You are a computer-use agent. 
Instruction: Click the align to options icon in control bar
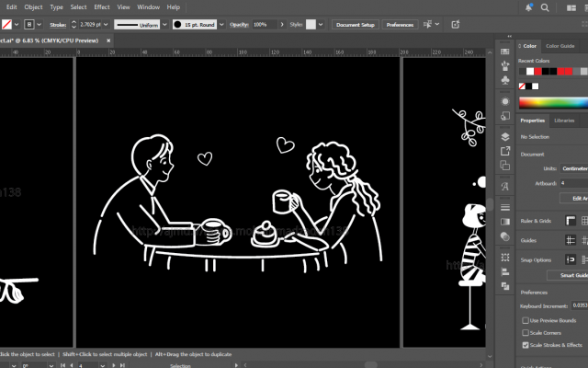tap(427, 25)
